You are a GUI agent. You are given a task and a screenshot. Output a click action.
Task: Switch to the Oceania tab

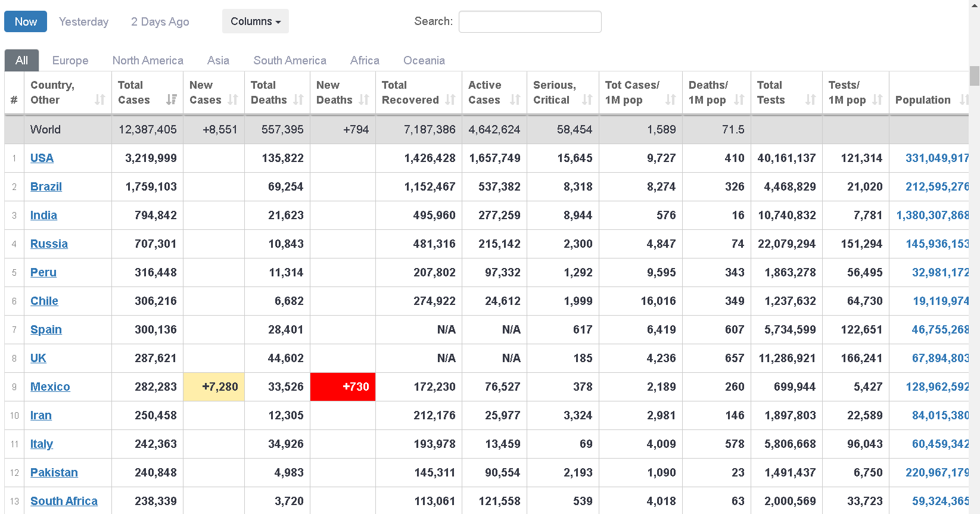[424, 60]
